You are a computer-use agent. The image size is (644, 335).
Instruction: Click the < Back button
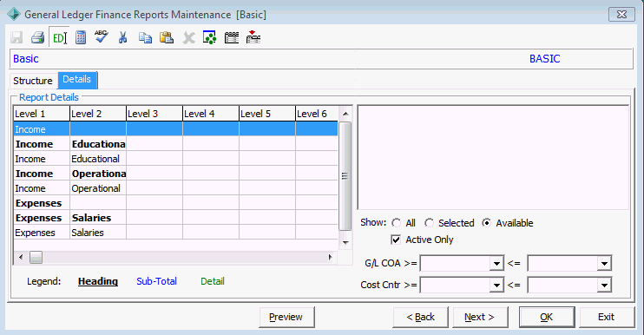pyautogui.click(x=420, y=317)
